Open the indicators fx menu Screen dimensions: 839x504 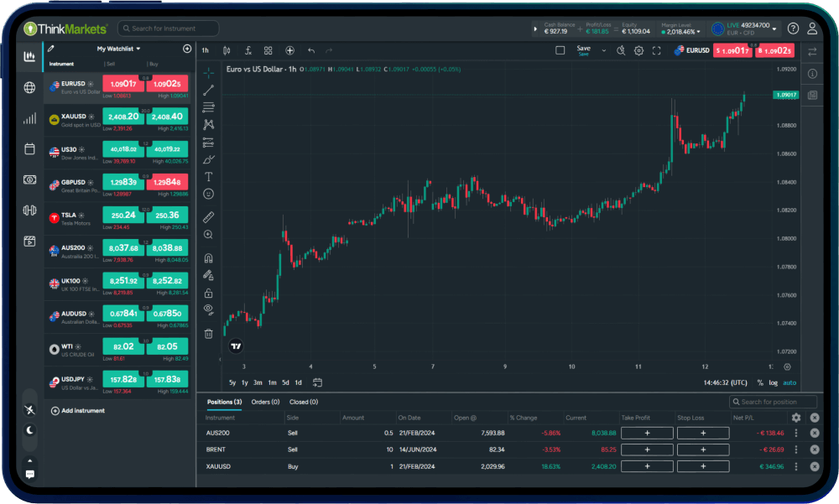pyautogui.click(x=249, y=50)
